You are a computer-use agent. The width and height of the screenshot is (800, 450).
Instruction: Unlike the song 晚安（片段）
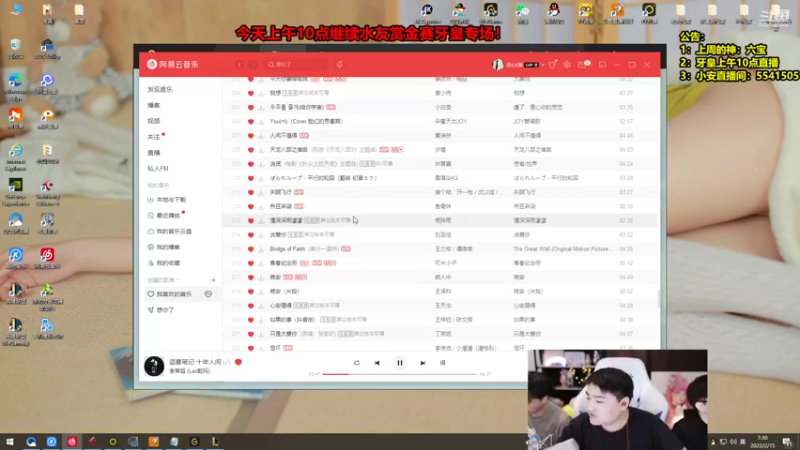point(251,291)
